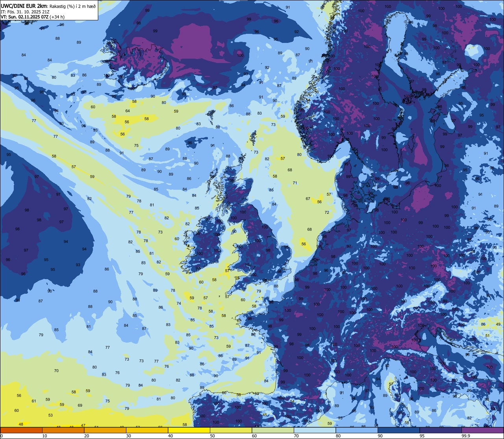The height and width of the screenshot is (439, 504).
Task: Click the light blue 80–90 legend swatch
Action: [357, 430]
